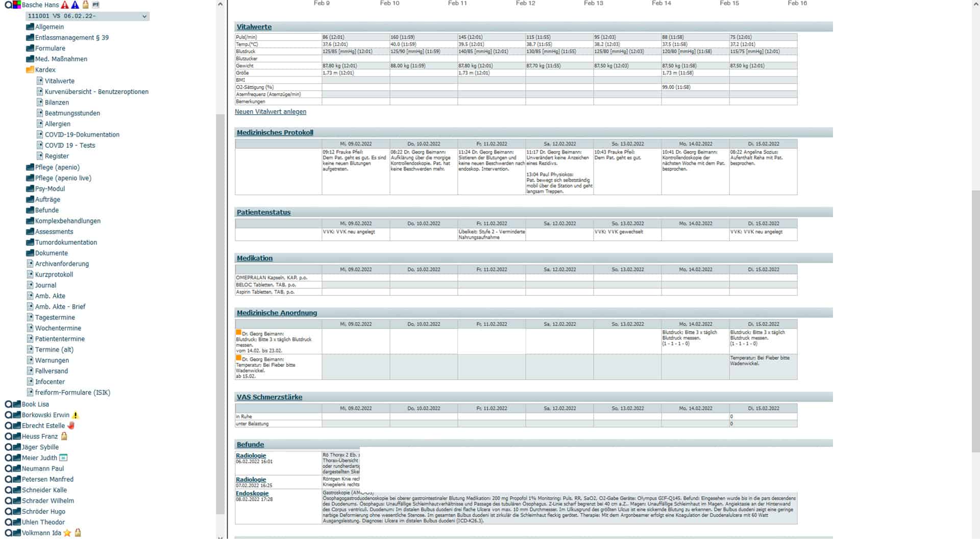Image resolution: width=980 pixels, height=551 pixels.
Task: Click red warning triangle next to Basche Hans
Action: tap(65, 5)
